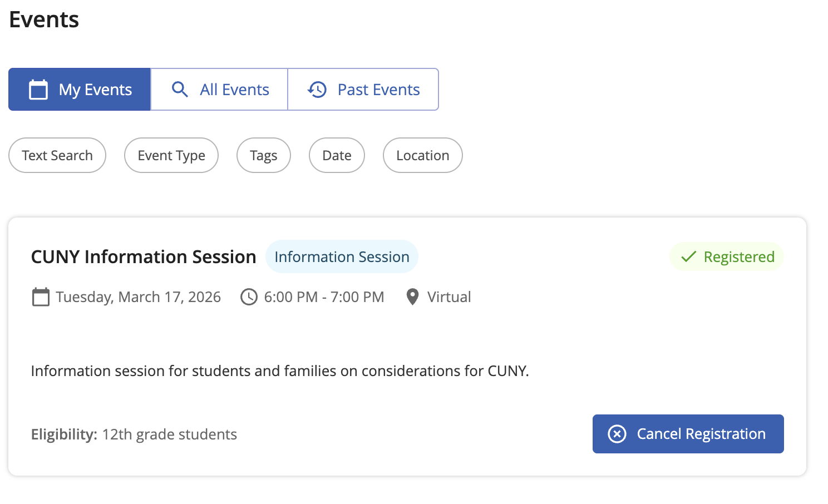Open the Tags filter
The image size is (828, 504).
(x=264, y=155)
